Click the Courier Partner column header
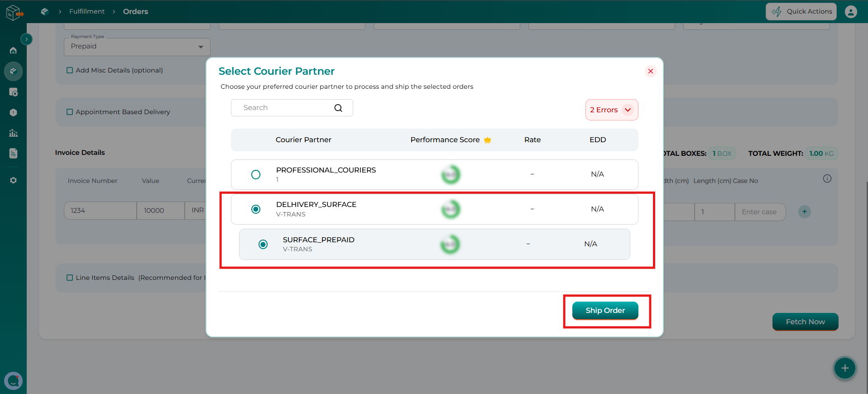 coord(303,140)
